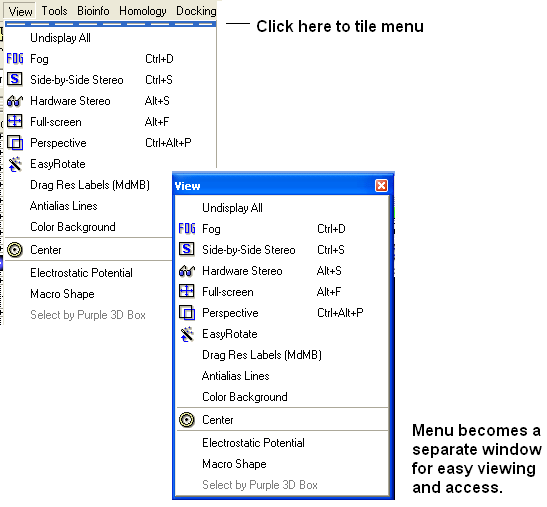Toggle Drag Res Labels (MdMB) in the tiled window
Viewport: 547px width, 507px height.
tap(262, 355)
